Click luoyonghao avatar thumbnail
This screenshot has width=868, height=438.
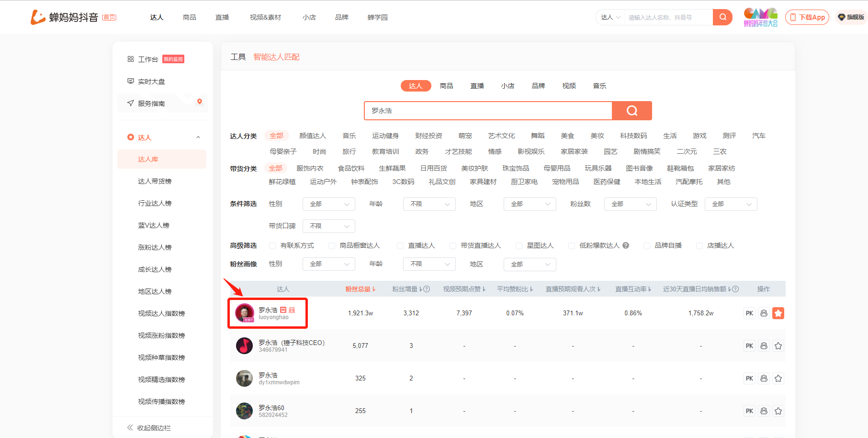[245, 313]
